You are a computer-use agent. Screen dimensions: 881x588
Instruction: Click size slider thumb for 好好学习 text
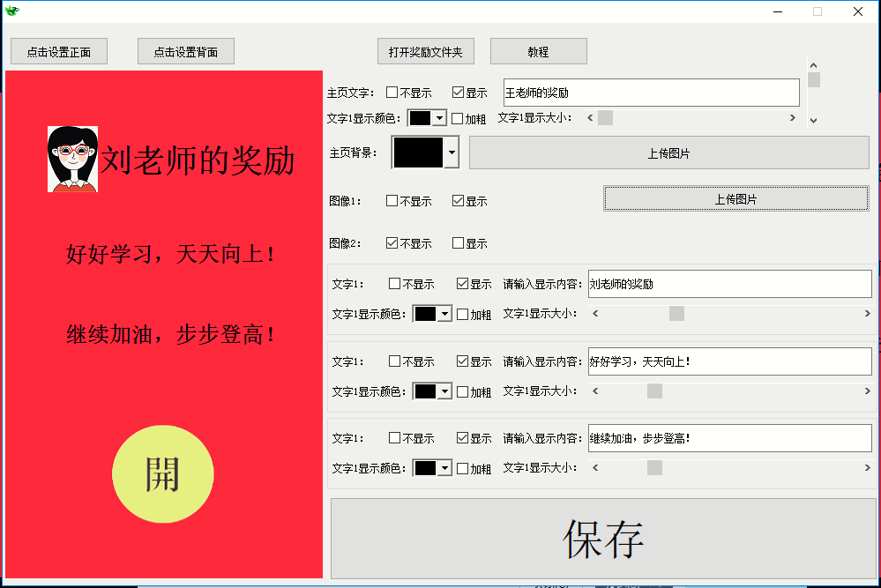point(654,391)
